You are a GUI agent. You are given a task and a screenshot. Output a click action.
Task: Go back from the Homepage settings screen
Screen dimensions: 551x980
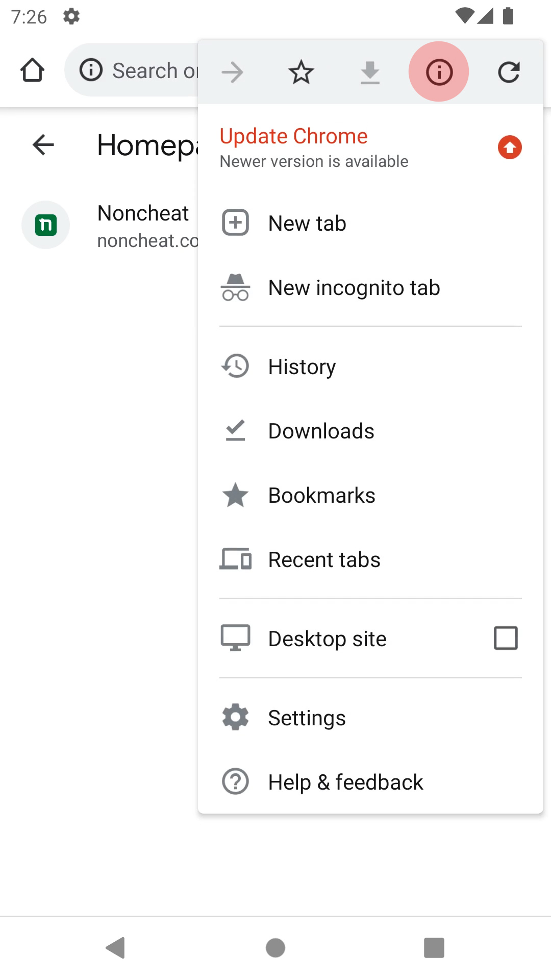click(43, 145)
